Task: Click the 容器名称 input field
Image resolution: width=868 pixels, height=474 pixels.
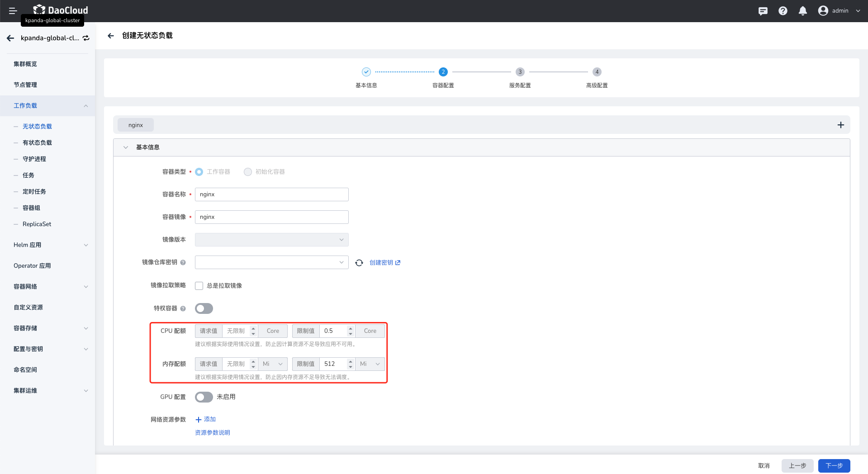Action: pyautogui.click(x=271, y=194)
